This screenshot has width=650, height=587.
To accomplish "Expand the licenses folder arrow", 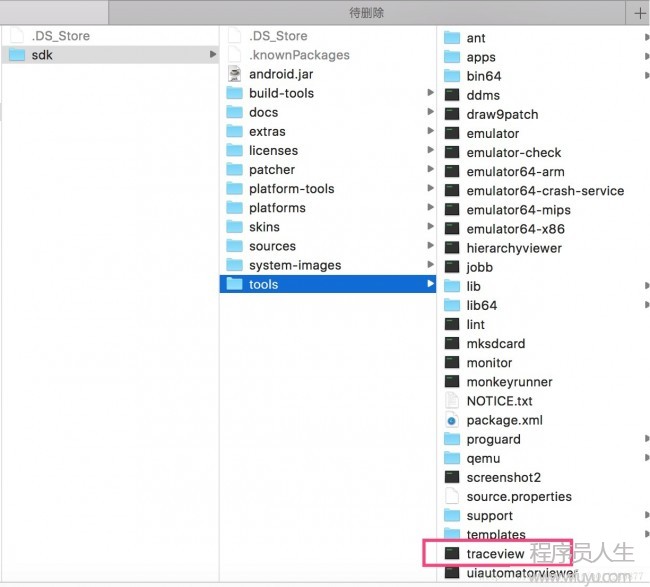I will (430, 150).
